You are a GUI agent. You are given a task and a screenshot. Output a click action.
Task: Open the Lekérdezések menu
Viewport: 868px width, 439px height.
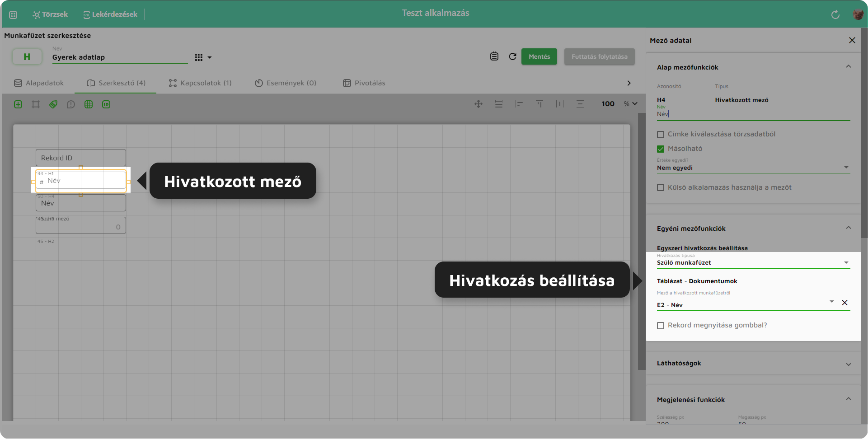[110, 14]
